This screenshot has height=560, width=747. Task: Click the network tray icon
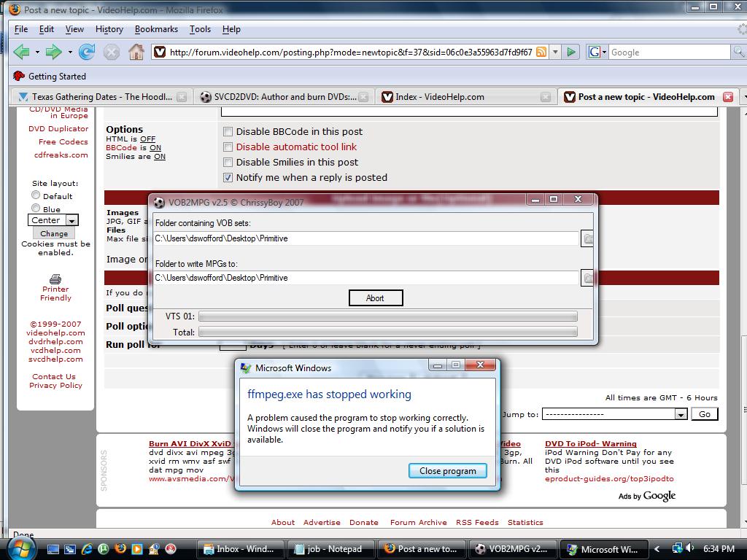[x=677, y=548]
